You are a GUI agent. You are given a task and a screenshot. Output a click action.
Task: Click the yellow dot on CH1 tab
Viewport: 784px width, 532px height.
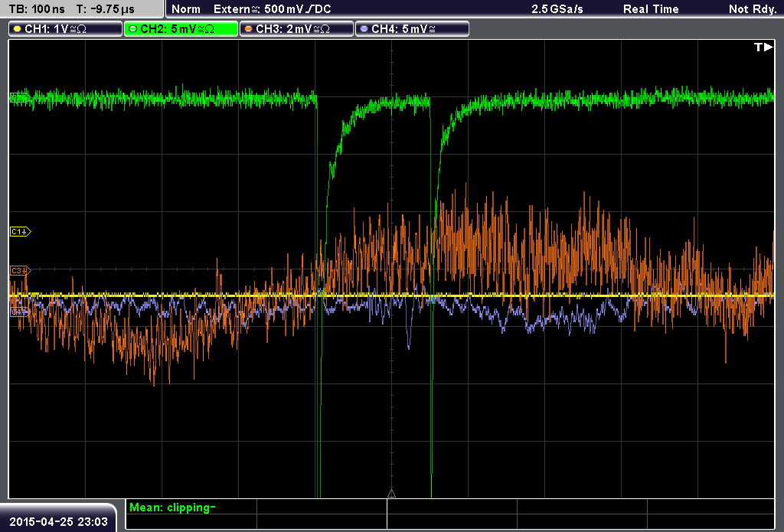(x=18, y=29)
